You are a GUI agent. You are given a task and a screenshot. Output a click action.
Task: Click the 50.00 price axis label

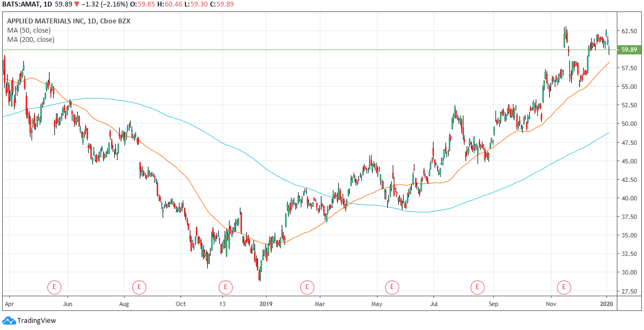point(630,124)
